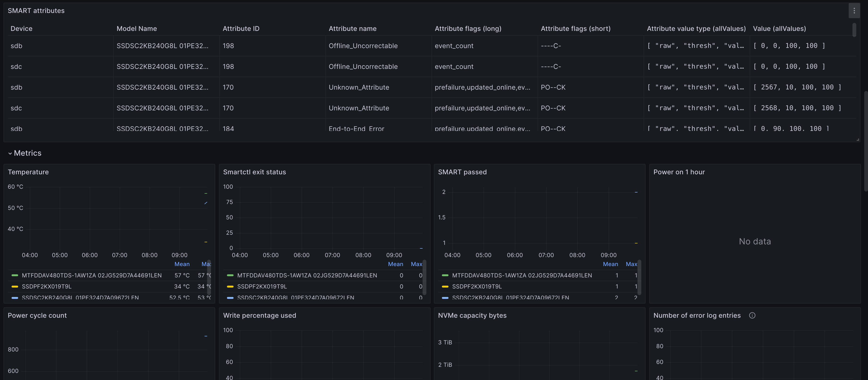Sort table by Attribute ID column header
The width and height of the screenshot is (868, 380).
pos(241,29)
